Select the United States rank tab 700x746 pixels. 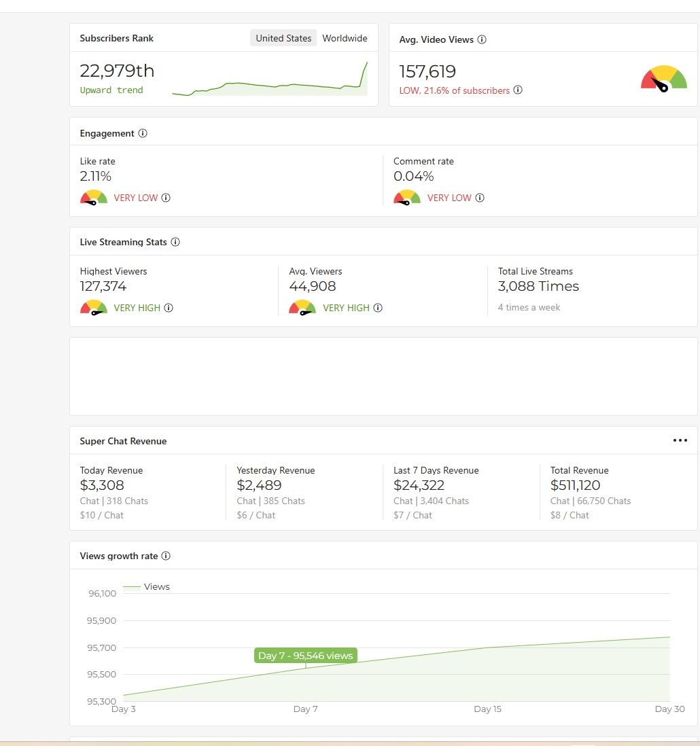click(283, 38)
